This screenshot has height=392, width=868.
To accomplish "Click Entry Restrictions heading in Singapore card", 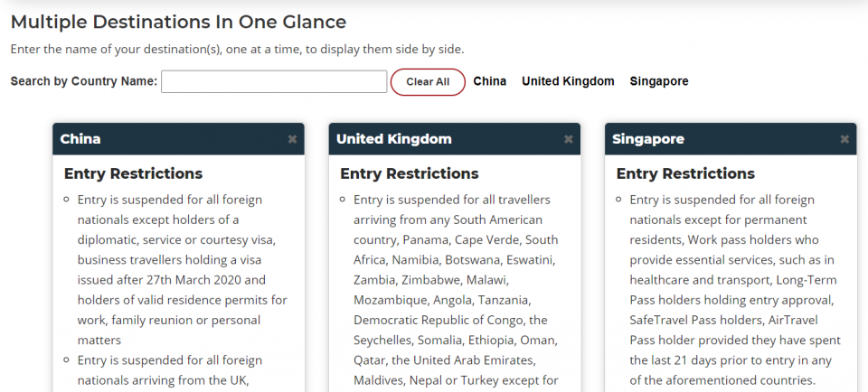I will (685, 173).
